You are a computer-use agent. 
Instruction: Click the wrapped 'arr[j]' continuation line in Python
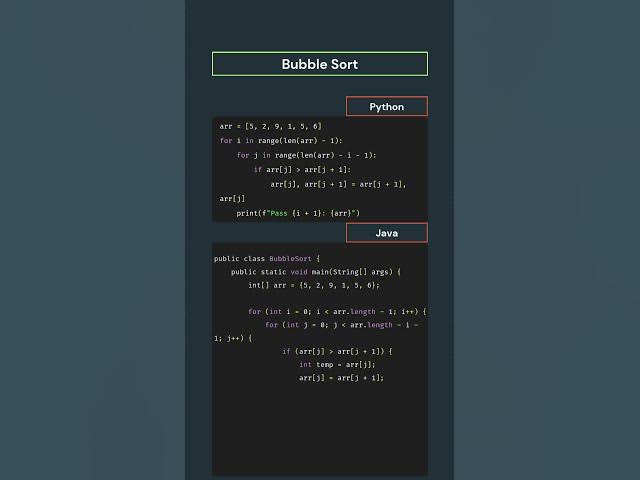point(232,198)
